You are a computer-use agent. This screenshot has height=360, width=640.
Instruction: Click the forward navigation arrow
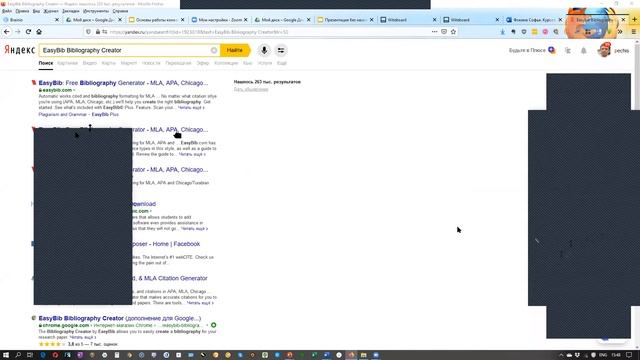coord(17,31)
